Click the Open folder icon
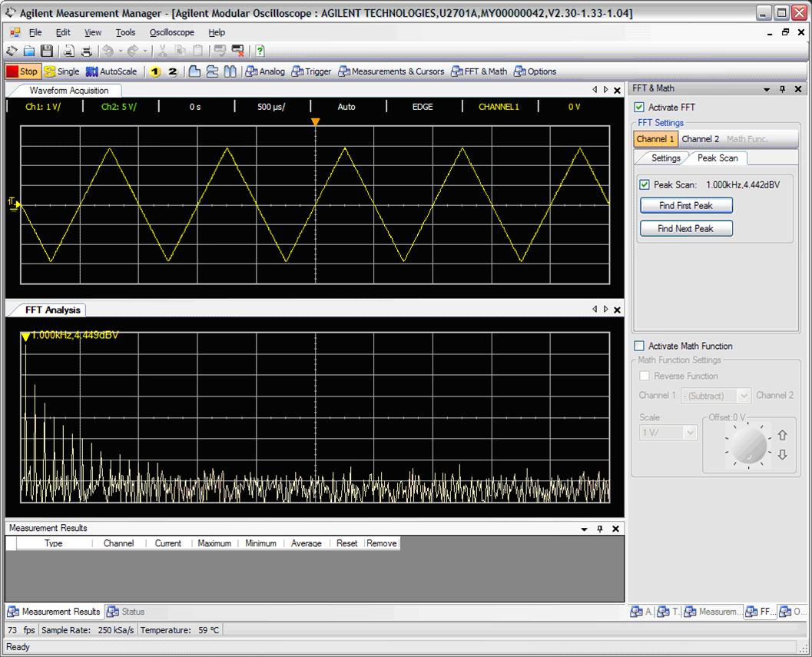The height and width of the screenshot is (657, 812). 29,51
